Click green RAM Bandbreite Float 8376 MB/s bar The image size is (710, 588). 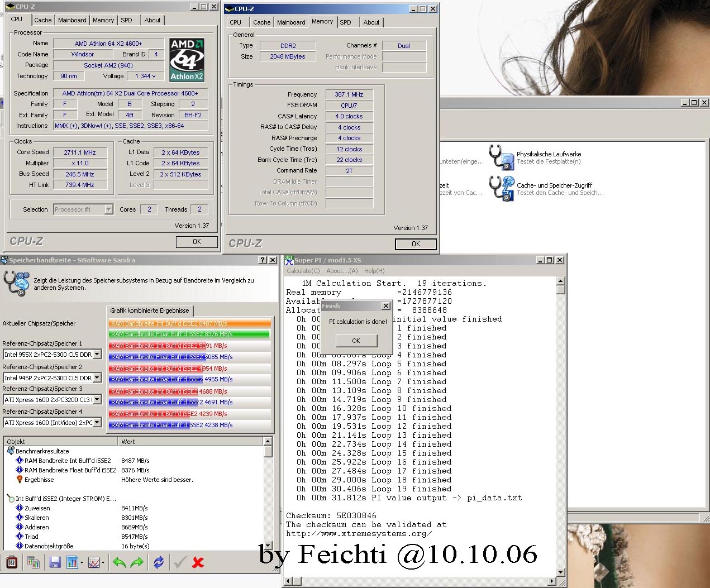(189, 334)
